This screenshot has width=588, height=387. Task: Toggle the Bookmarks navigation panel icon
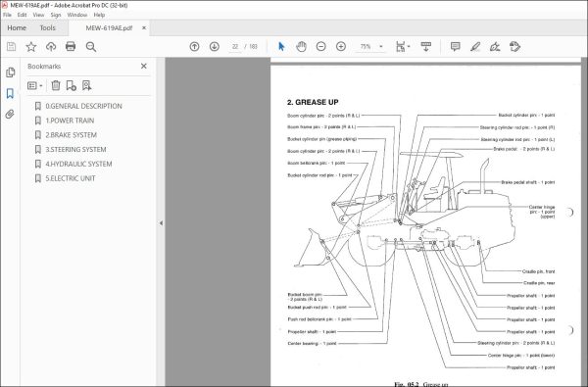tap(10, 93)
